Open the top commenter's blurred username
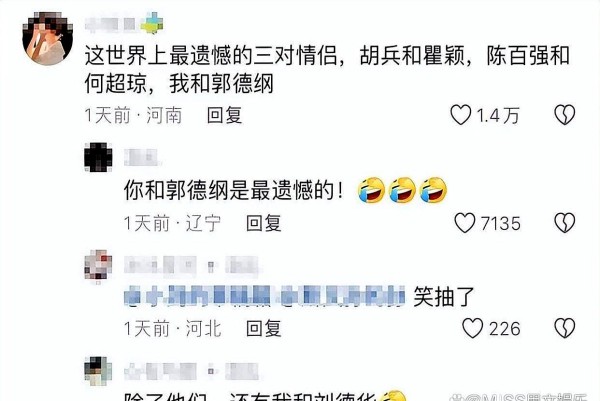This screenshot has height=401, width=600. [111, 24]
